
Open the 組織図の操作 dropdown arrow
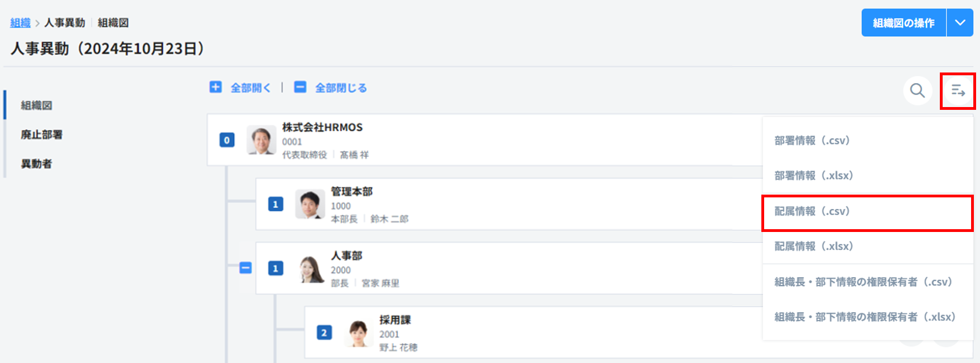coord(960,23)
